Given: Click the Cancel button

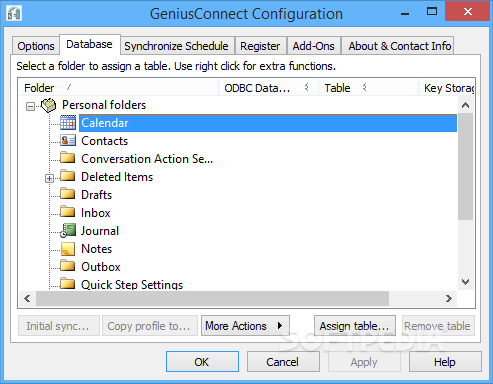Looking at the screenshot, I should click(x=283, y=362).
